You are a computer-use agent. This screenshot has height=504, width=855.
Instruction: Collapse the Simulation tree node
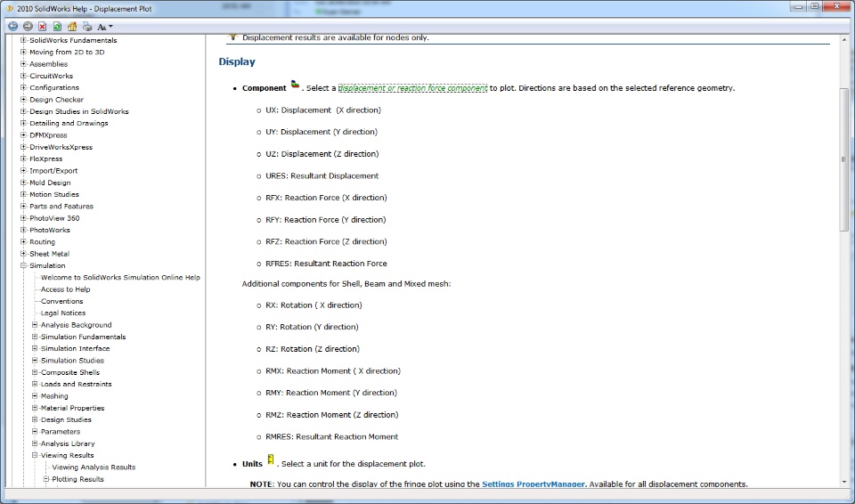click(23, 265)
